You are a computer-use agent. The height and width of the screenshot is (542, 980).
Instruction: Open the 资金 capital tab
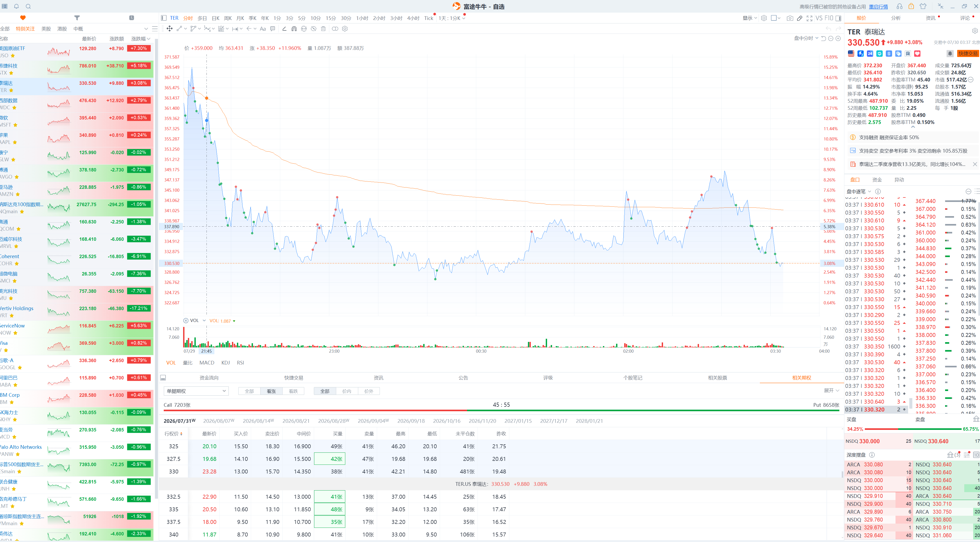(x=877, y=180)
